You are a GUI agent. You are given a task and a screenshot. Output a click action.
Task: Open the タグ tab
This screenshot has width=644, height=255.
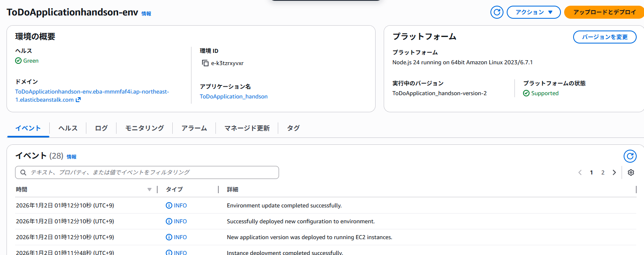point(293,128)
